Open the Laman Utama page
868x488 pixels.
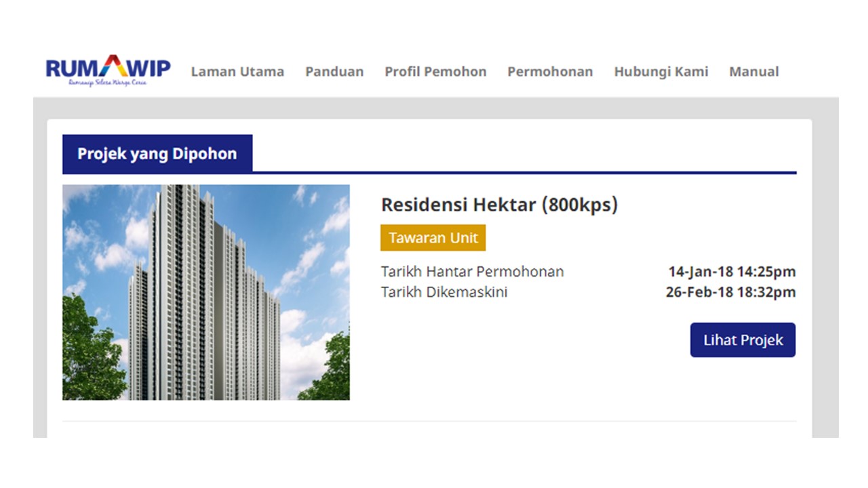pos(237,71)
